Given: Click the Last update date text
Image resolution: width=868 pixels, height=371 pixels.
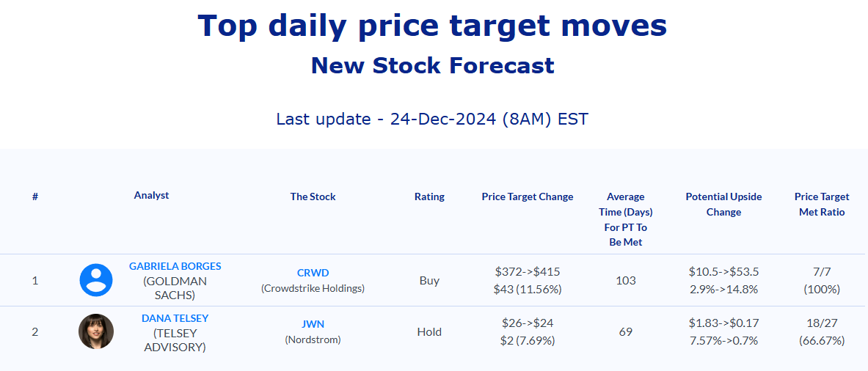Looking at the screenshot, I should click(x=432, y=119).
